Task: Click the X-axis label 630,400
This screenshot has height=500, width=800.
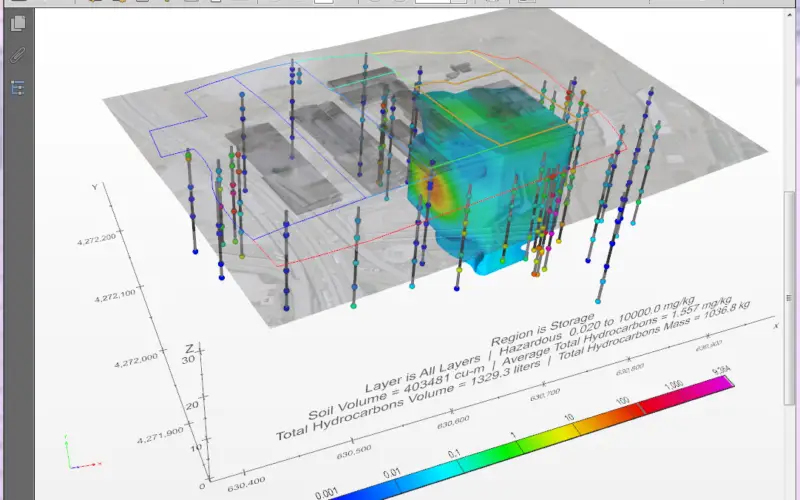Action: pos(246,484)
